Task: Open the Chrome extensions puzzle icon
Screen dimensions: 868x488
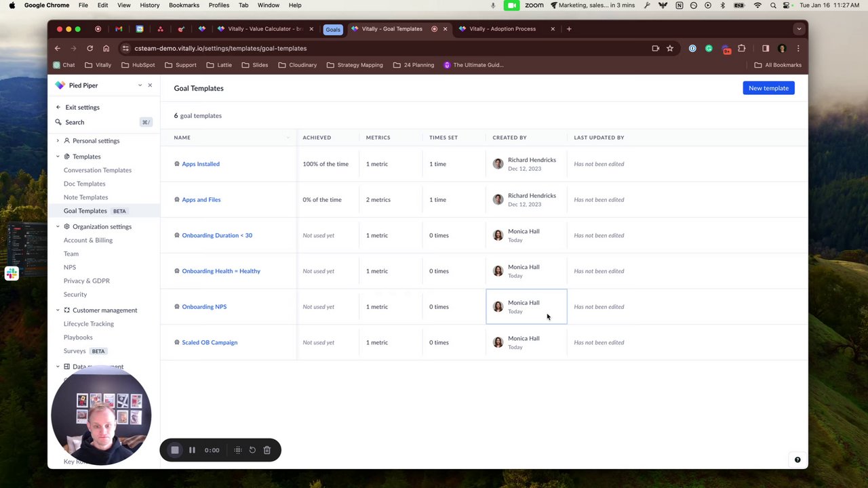Action: pyautogui.click(x=741, y=49)
